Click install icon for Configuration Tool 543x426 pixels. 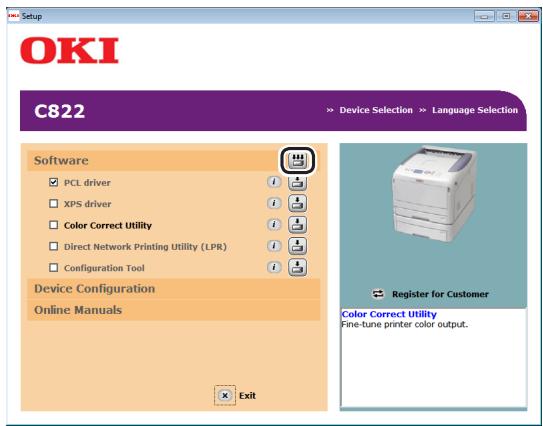point(297,267)
